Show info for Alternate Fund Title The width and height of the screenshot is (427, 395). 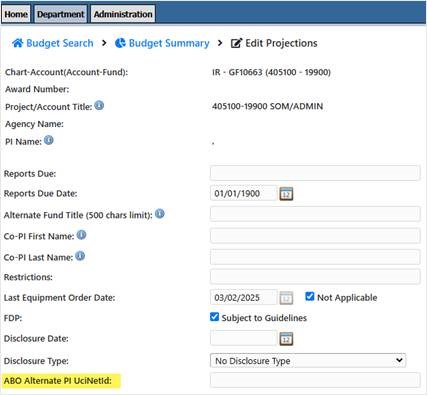click(160, 213)
